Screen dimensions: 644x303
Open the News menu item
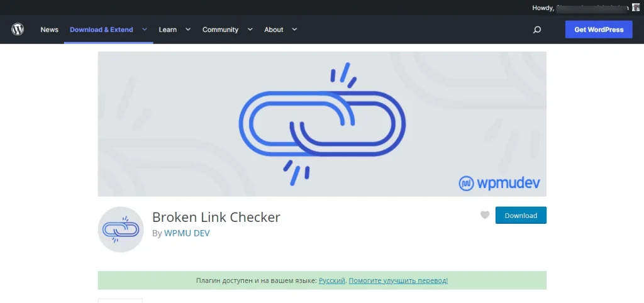[x=49, y=30]
